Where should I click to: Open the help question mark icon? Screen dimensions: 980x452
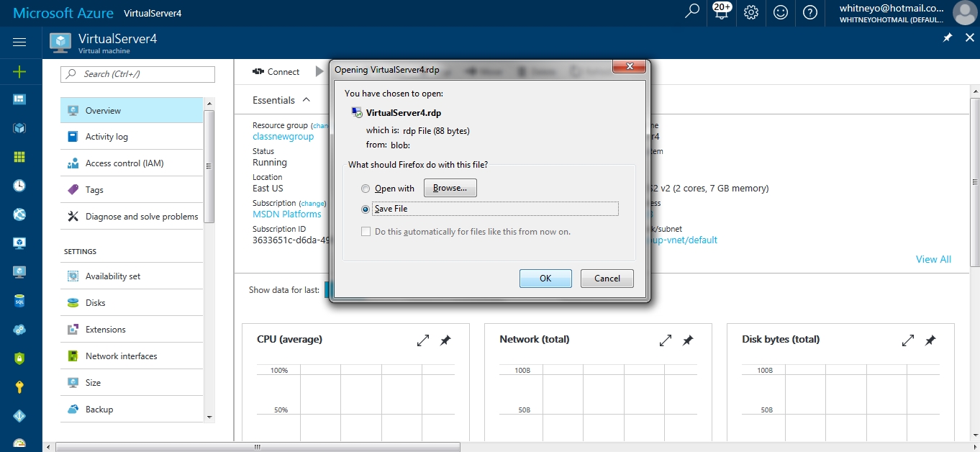pos(810,12)
